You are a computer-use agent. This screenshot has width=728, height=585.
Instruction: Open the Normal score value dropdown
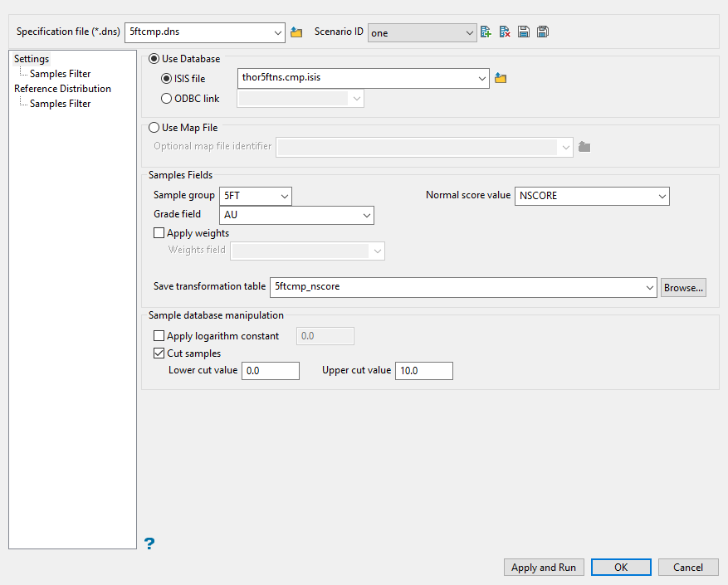click(662, 197)
